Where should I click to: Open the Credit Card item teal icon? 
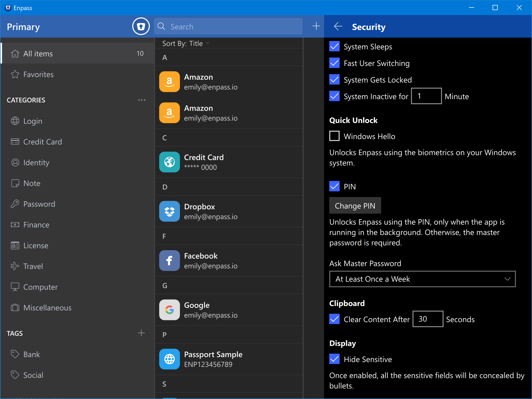[170, 162]
